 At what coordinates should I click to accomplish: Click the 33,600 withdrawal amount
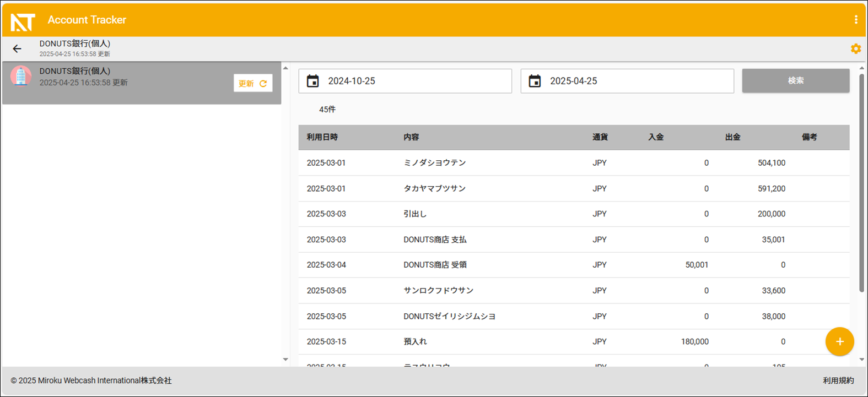click(x=774, y=290)
